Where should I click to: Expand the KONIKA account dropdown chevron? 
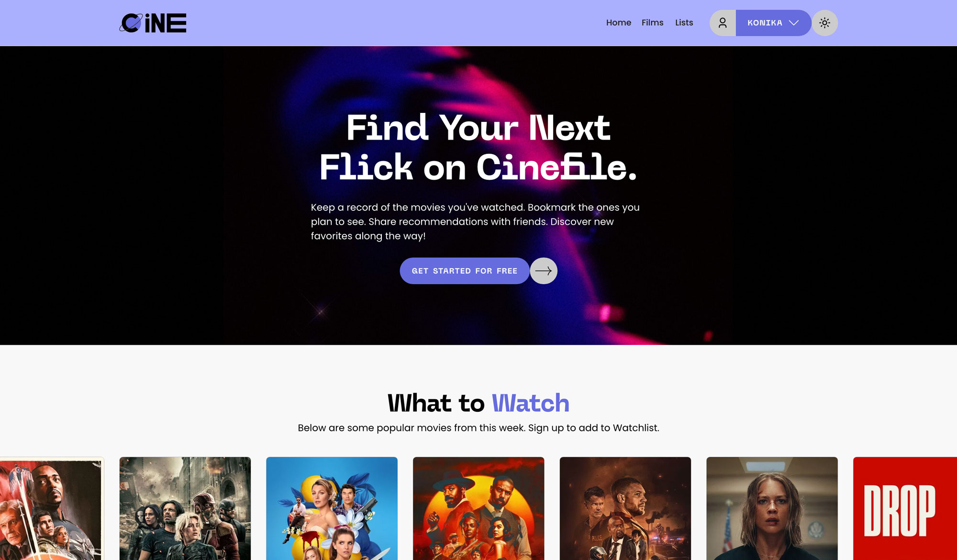click(794, 23)
